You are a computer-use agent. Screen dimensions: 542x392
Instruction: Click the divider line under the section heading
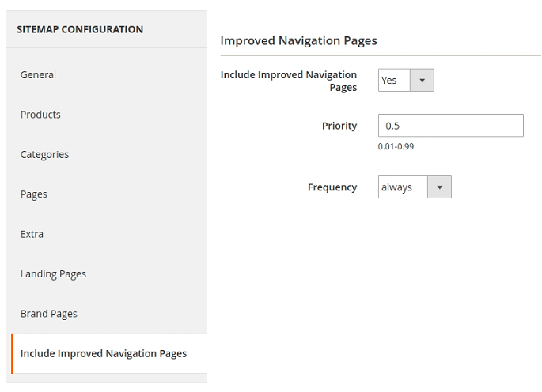380,55
